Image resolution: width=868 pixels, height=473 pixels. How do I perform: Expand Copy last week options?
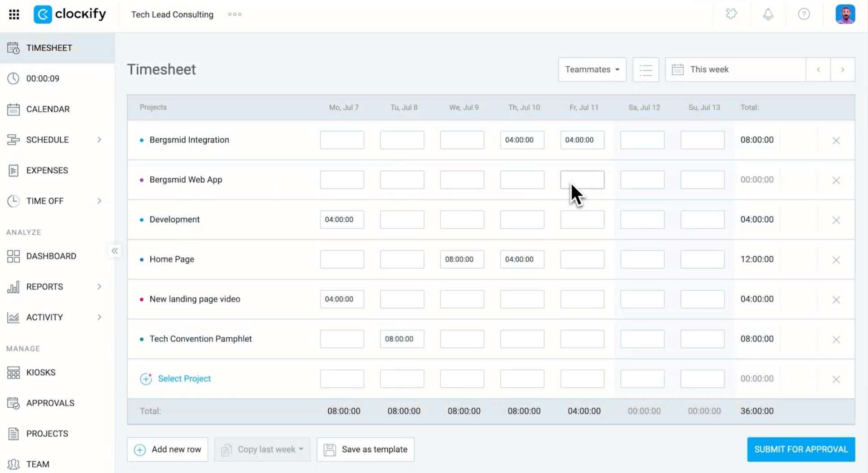click(x=302, y=449)
